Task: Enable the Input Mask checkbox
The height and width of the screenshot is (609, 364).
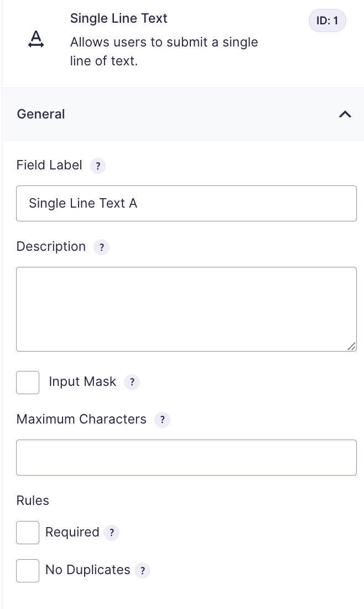Action: 28,383
